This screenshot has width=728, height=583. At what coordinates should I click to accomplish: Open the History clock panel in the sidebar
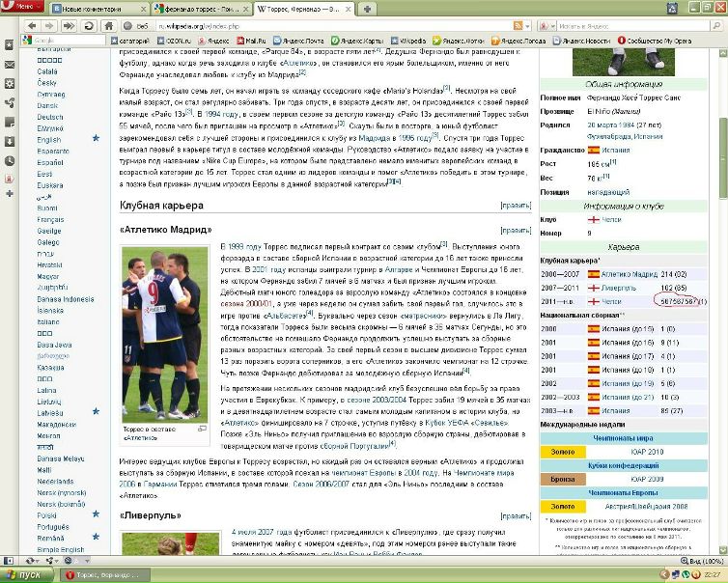9,160
